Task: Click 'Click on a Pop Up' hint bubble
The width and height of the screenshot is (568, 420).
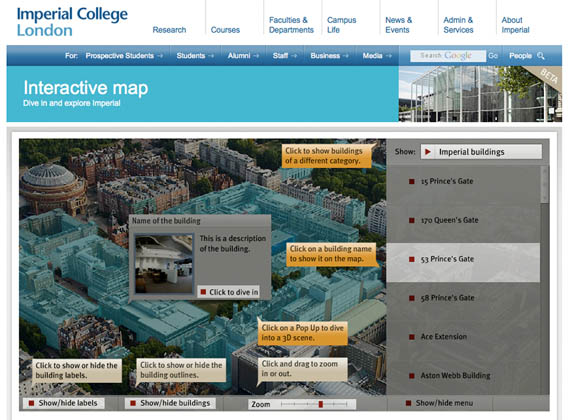Action: click(x=303, y=333)
